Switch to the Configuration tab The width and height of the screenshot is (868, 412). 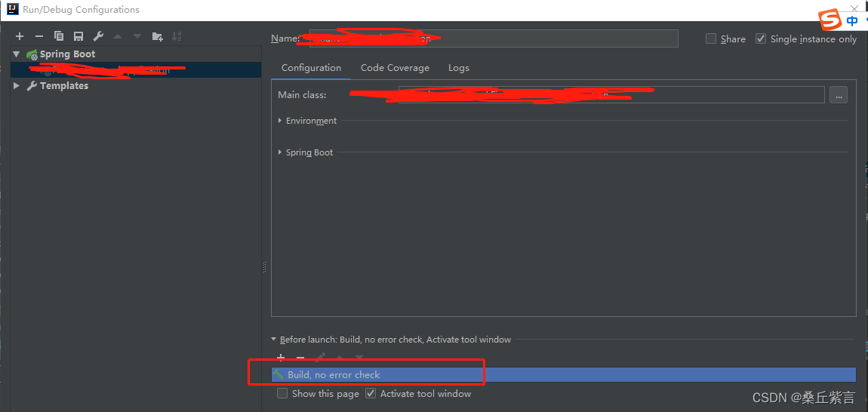pyautogui.click(x=311, y=68)
